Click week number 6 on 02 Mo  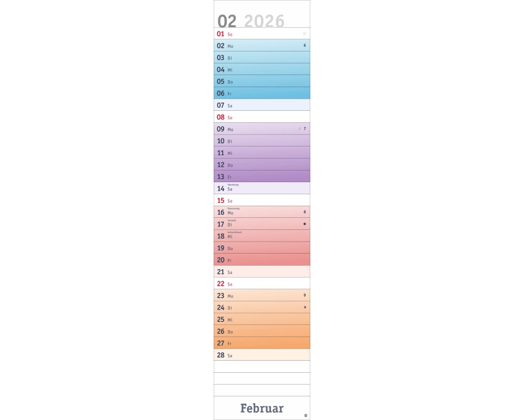(304, 46)
